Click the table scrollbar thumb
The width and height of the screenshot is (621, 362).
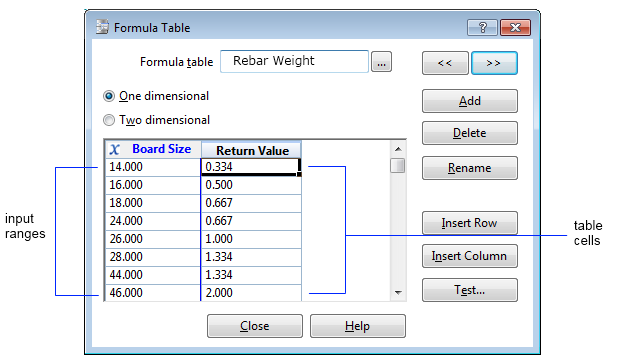click(398, 166)
